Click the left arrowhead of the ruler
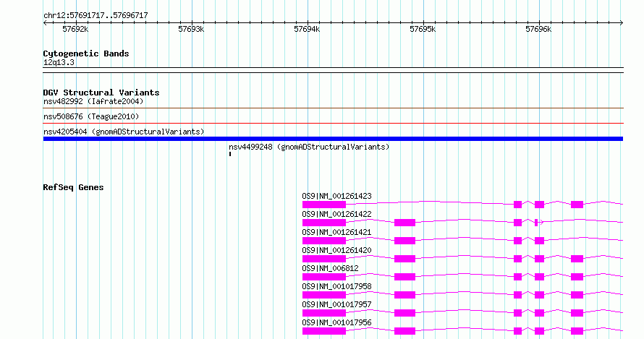 click(45, 23)
